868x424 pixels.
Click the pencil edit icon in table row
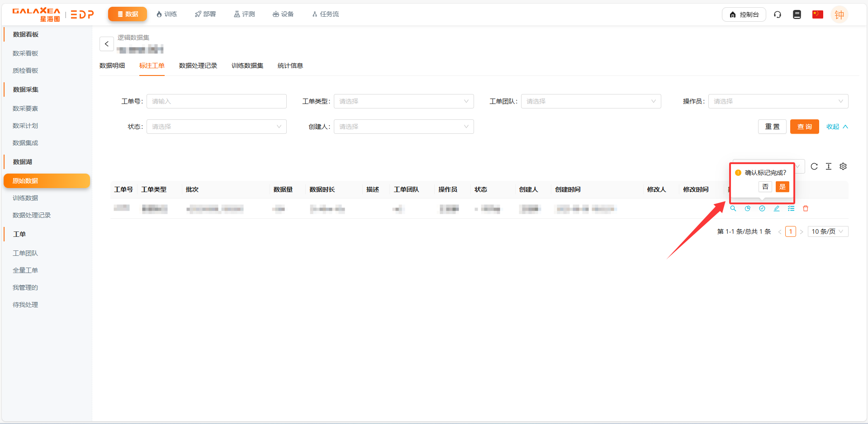click(777, 208)
